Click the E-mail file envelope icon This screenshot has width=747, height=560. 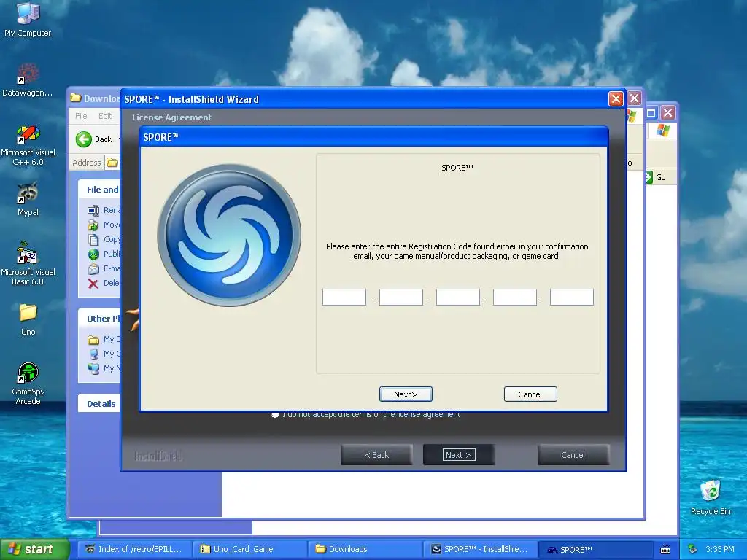(x=93, y=268)
